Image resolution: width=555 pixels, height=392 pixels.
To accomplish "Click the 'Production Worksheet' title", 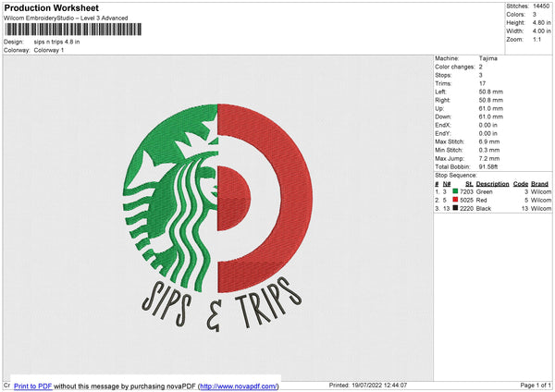I will (51, 7).
